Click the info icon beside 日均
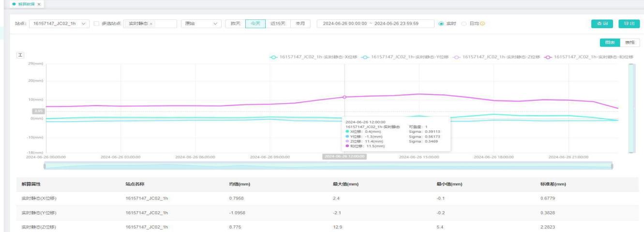This screenshot has width=644, height=232. click(482, 23)
